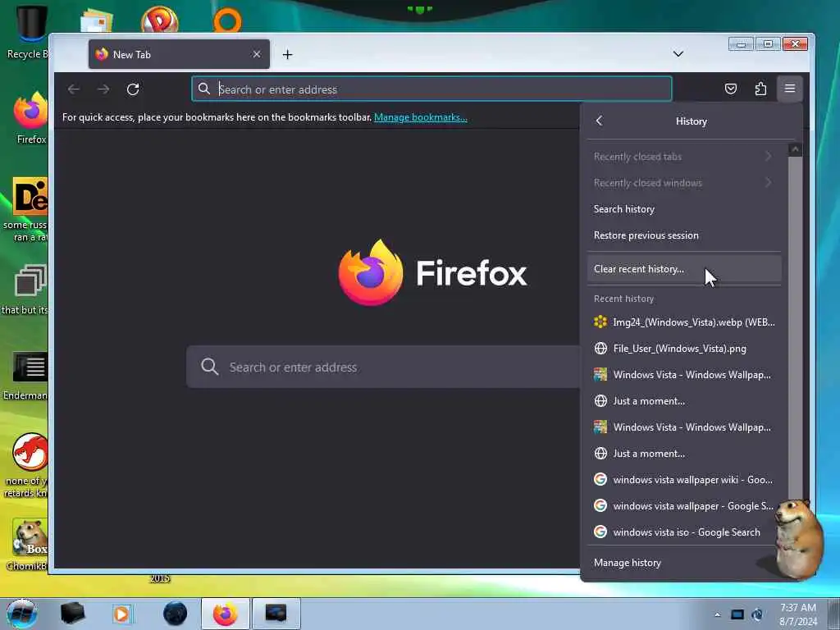This screenshot has width=840, height=630.
Task: Click the address bar search field
Action: click(431, 89)
